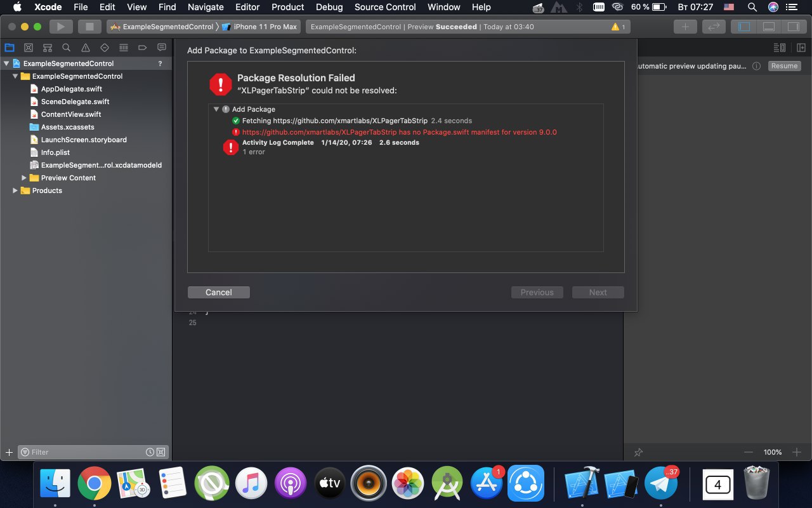This screenshot has height=508, width=812.
Task: Open the editor options menu icon
Action: (x=780, y=48)
